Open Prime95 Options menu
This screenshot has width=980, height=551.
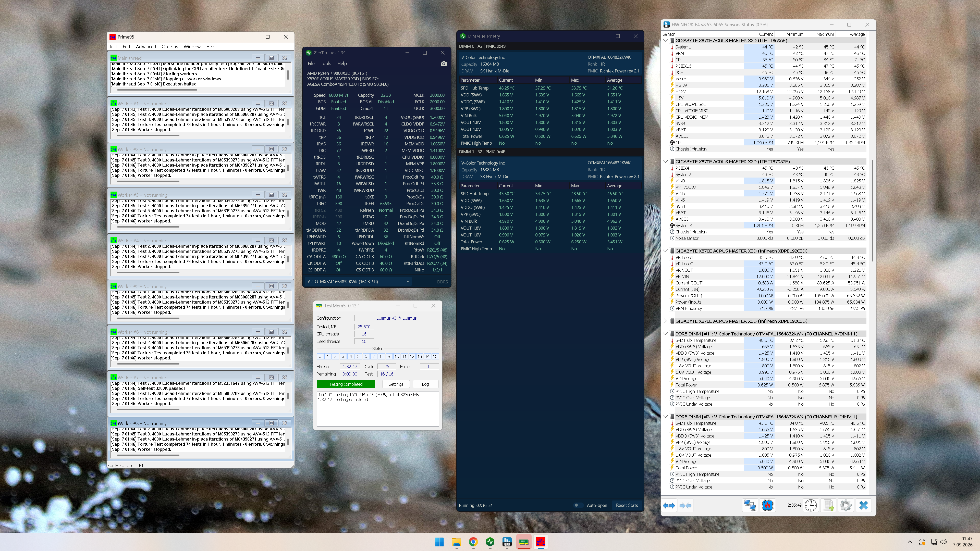pos(170,47)
